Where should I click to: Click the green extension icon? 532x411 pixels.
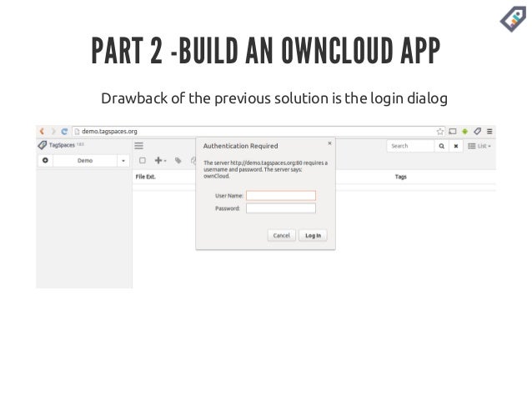coord(464,131)
